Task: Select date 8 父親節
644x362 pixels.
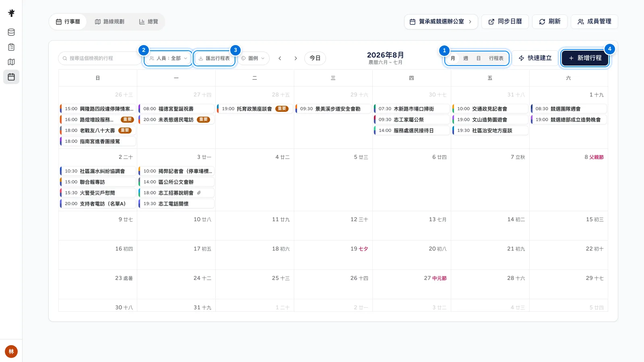Action: coord(594,157)
